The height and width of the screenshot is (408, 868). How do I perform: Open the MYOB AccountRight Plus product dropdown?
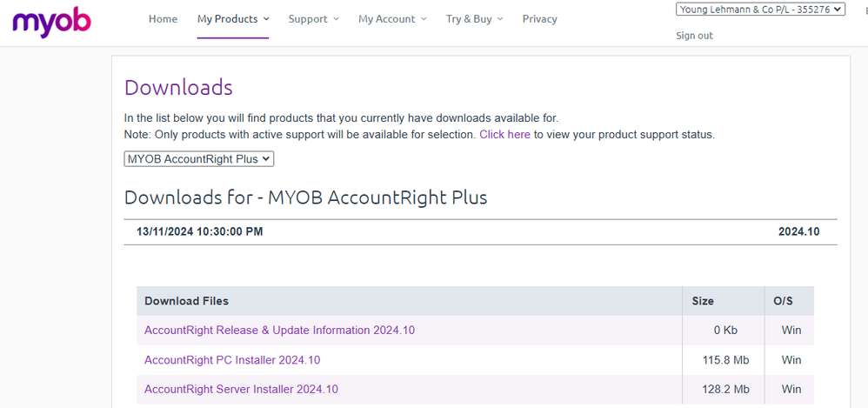click(x=199, y=159)
